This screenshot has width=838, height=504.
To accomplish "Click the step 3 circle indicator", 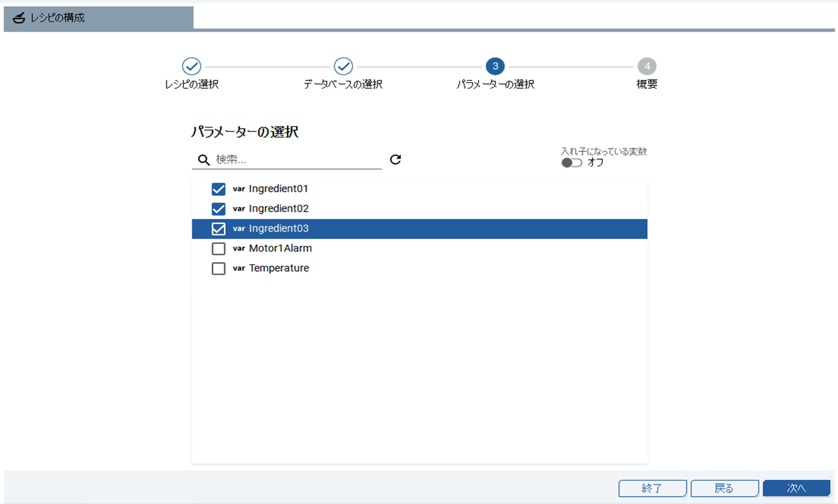I will [495, 66].
